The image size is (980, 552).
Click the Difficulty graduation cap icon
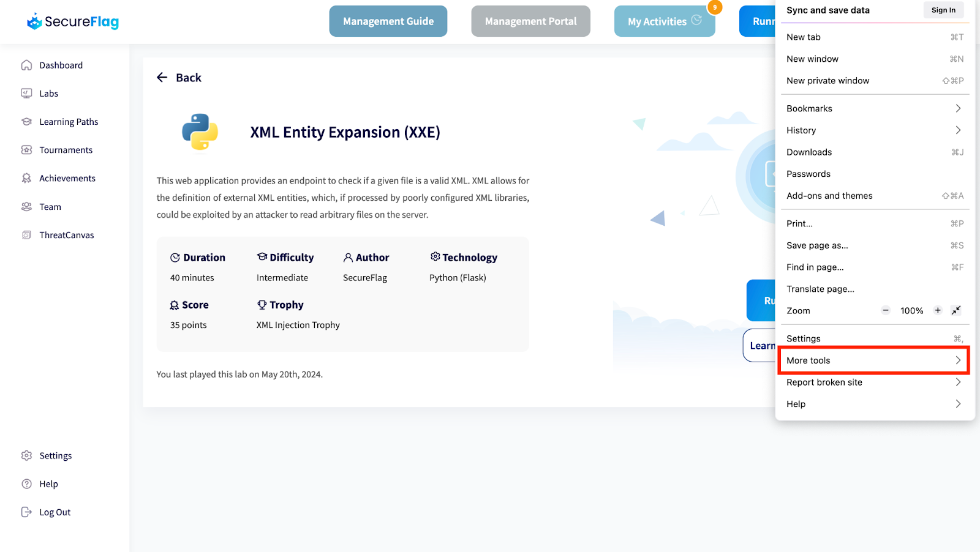[262, 256]
